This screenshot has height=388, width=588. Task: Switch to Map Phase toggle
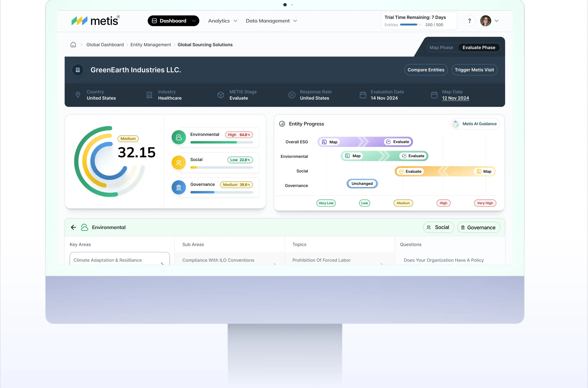coord(441,48)
